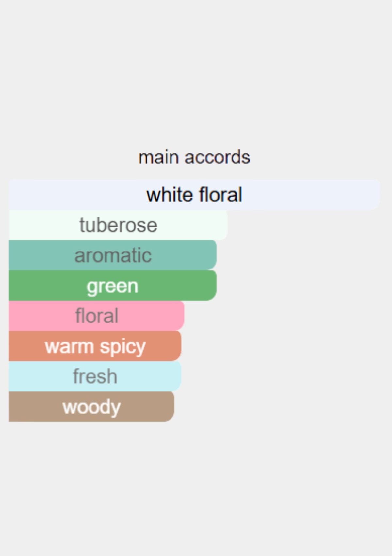Click the "warm spicy" text label
392x556 pixels.
95,347
